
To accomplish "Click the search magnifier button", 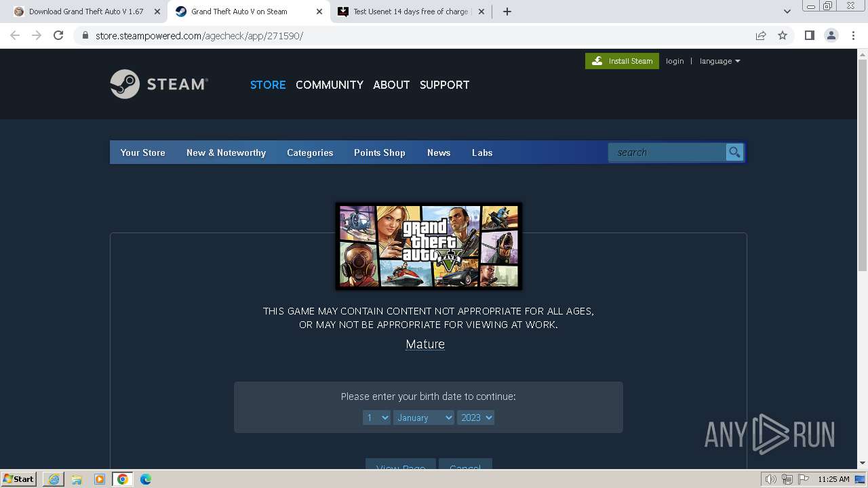I will pos(734,152).
